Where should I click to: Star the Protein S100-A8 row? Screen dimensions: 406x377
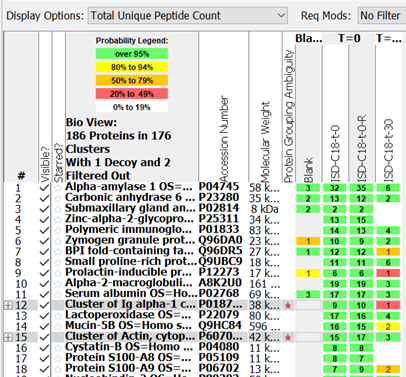coord(58,358)
